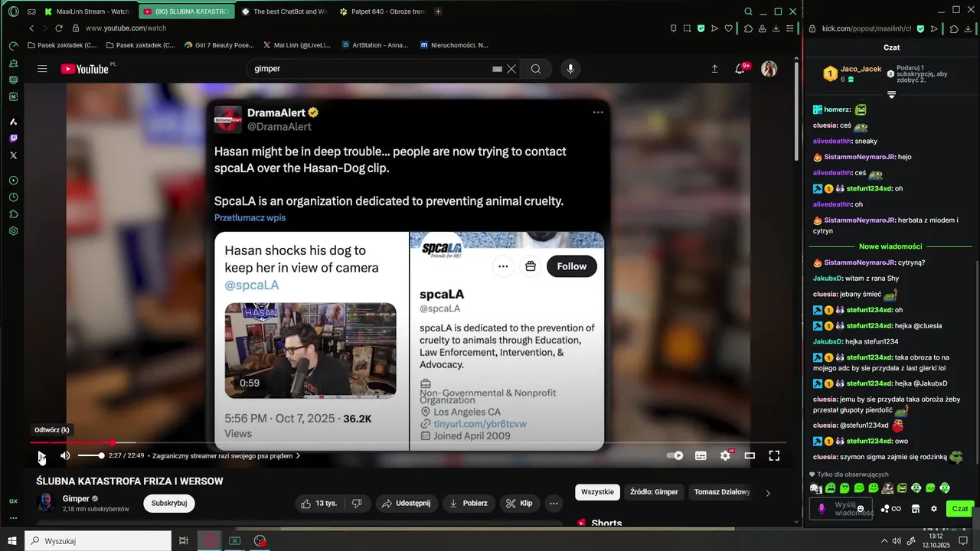Show more filter chips with right arrow
980x551 pixels.
(x=768, y=493)
